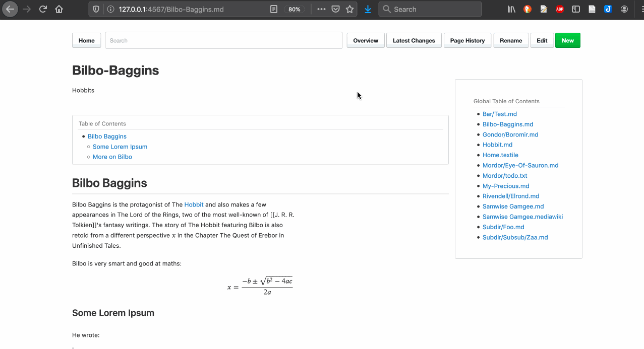Jump to Bilbo Baggins section in contents
The width and height of the screenshot is (644, 349).
pos(107,136)
